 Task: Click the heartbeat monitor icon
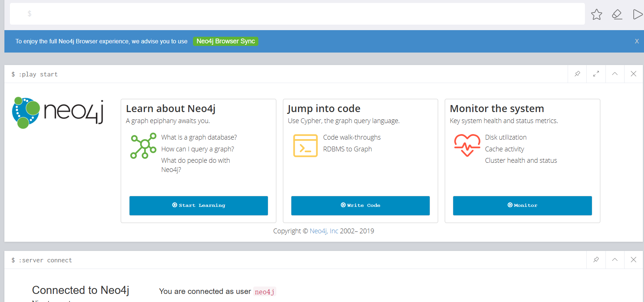point(467,145)
